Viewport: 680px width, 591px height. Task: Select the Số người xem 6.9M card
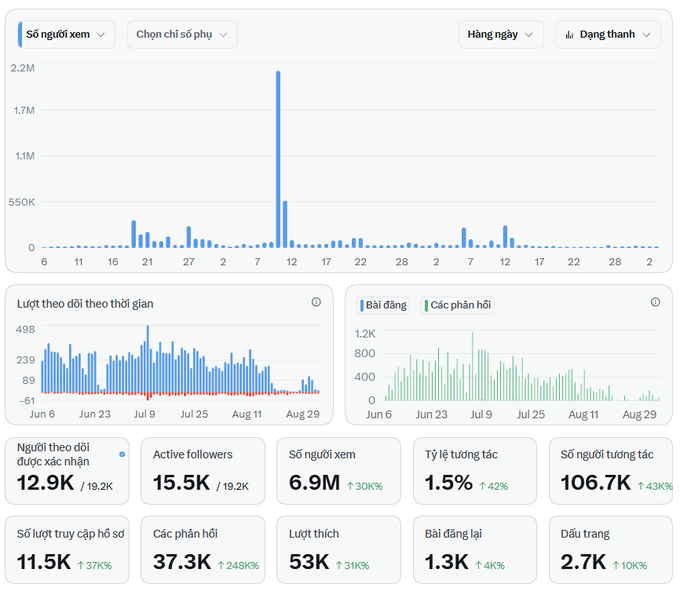pos(338,470)
